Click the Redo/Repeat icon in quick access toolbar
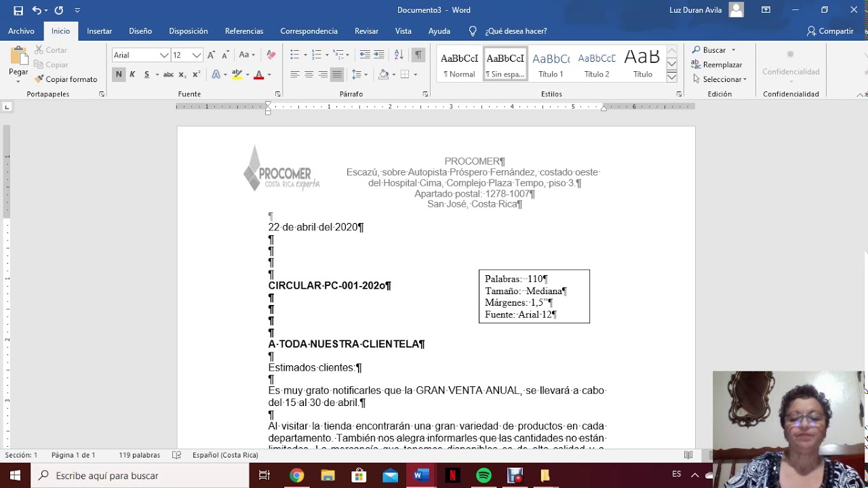The image size is (868, 488). click(x=59, y=10)
